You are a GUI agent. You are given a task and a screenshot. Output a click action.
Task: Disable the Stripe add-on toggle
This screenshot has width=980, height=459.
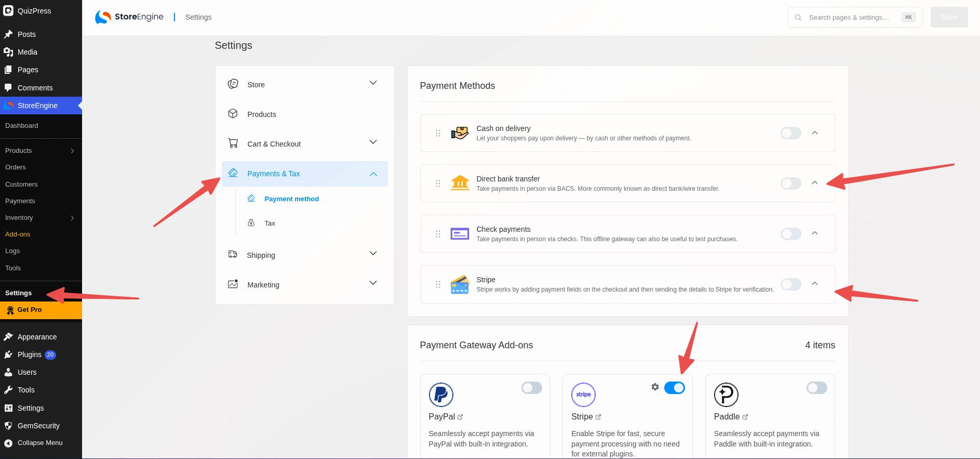(675, 388)
